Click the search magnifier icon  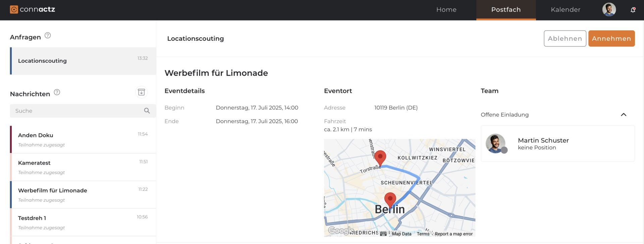pyautogui.click(x=147, y=111)
